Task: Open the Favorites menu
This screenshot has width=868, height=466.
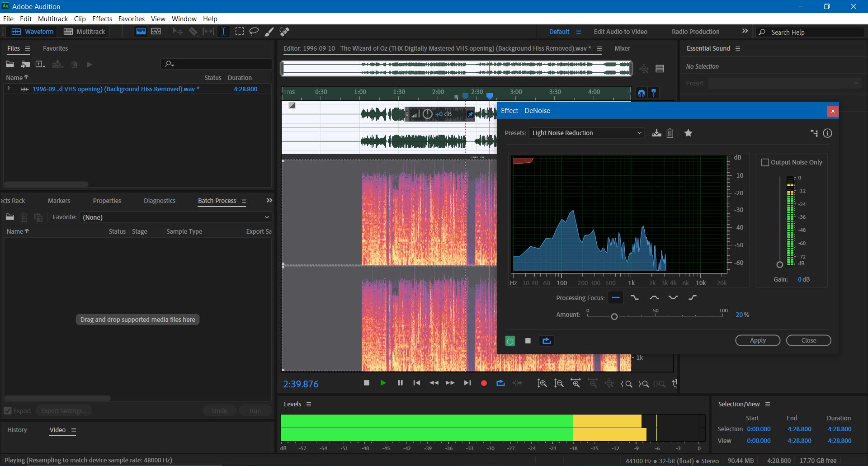Action: pyautogui.click(x=132, y=19)
